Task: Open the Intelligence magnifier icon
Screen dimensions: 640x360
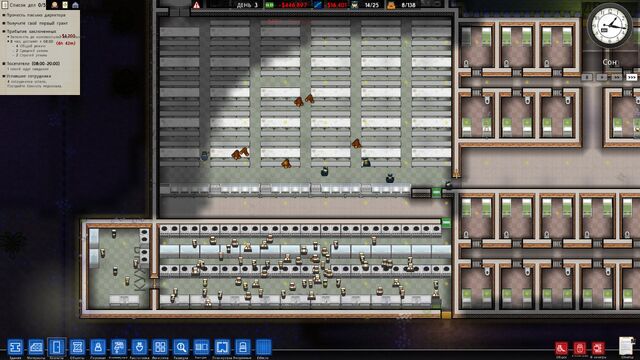Action: (181, 347)
